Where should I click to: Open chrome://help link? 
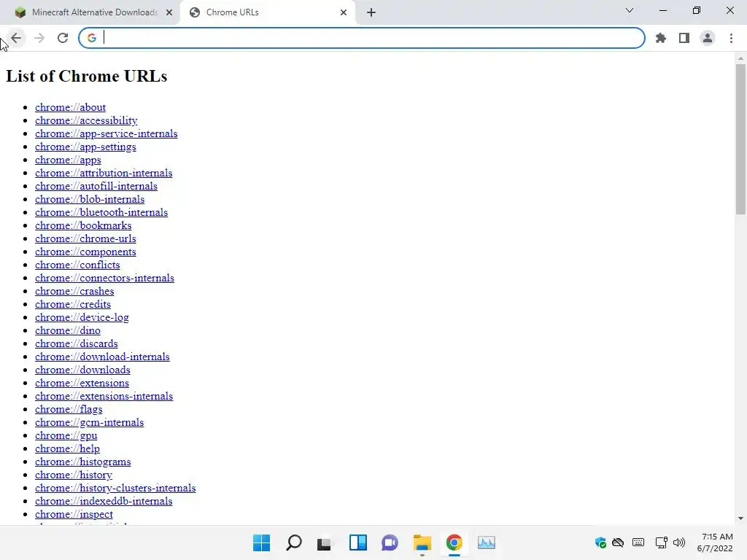click(x=67, y=448)
